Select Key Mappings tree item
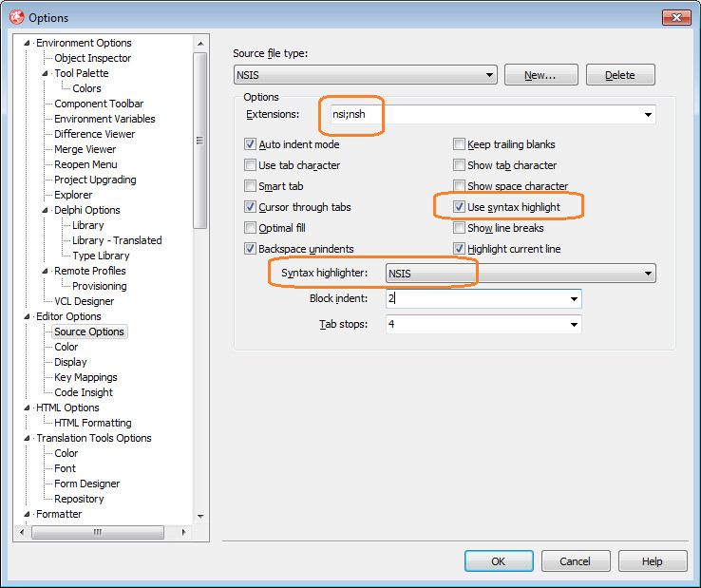The image size is (701, 588). (85, 377)
